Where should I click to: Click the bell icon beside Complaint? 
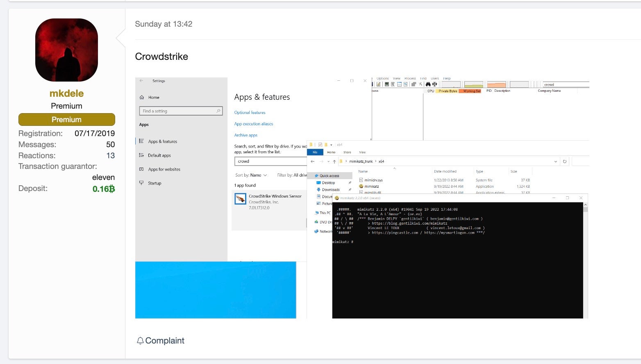(x=140, y=341)
